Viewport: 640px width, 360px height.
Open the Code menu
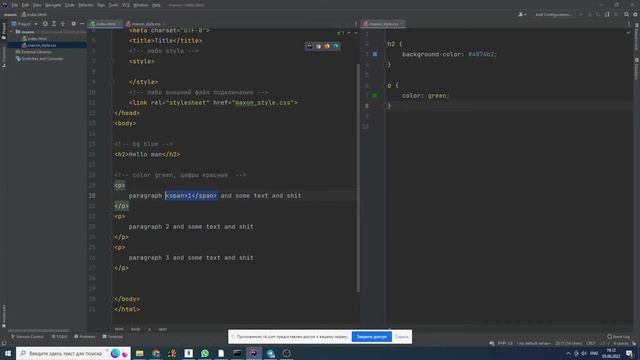[70, 5]
